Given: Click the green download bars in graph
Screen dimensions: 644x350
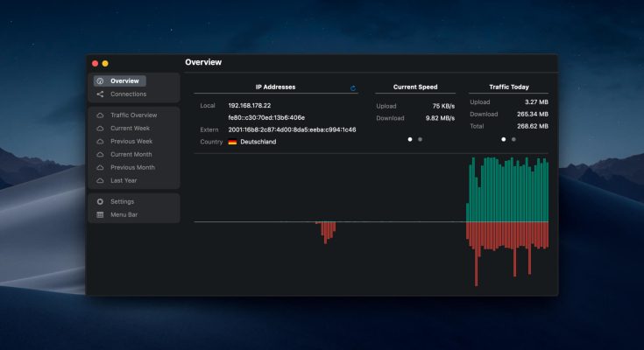Looking at the screenshot, I should [508, 192].
